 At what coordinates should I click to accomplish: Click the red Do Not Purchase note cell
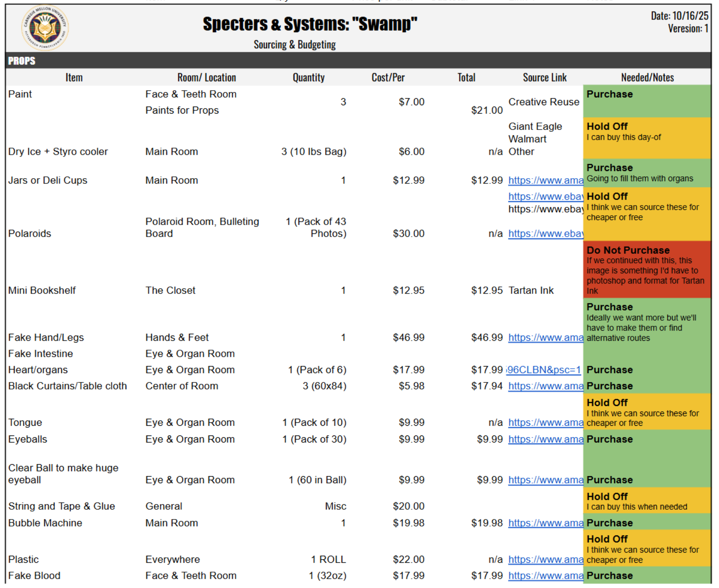tap(647, 270)
